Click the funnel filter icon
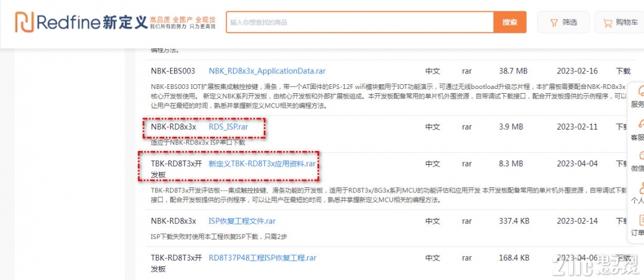The height and width of the screenshot is (280, 644). coord(554,23)
